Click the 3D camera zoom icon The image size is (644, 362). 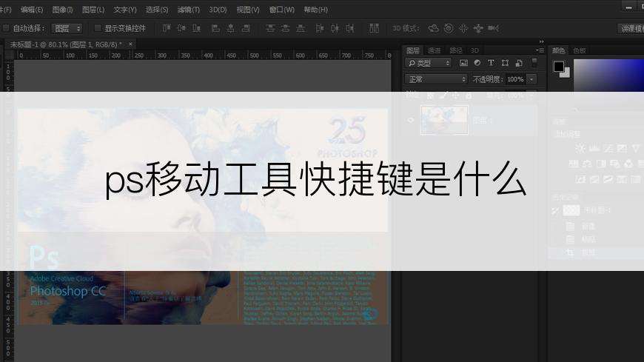(x=494, y=28)
